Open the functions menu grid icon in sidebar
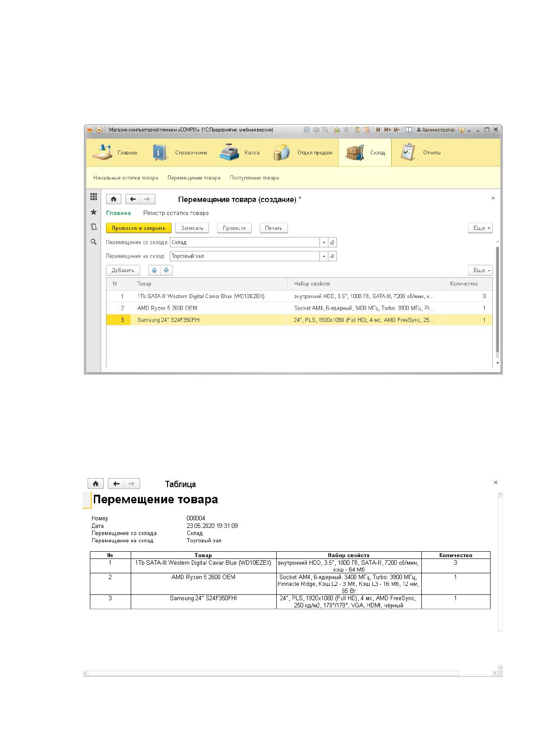 [93, 197]
